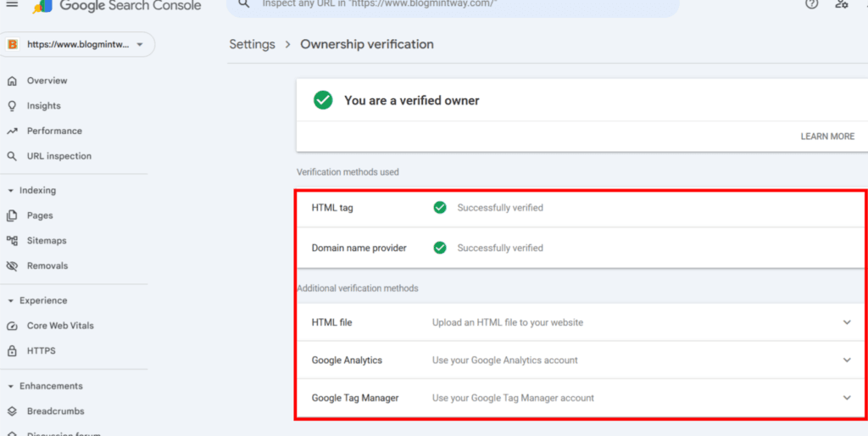Click the Core Web Vitals gauge icon

(x=12, y=326)
